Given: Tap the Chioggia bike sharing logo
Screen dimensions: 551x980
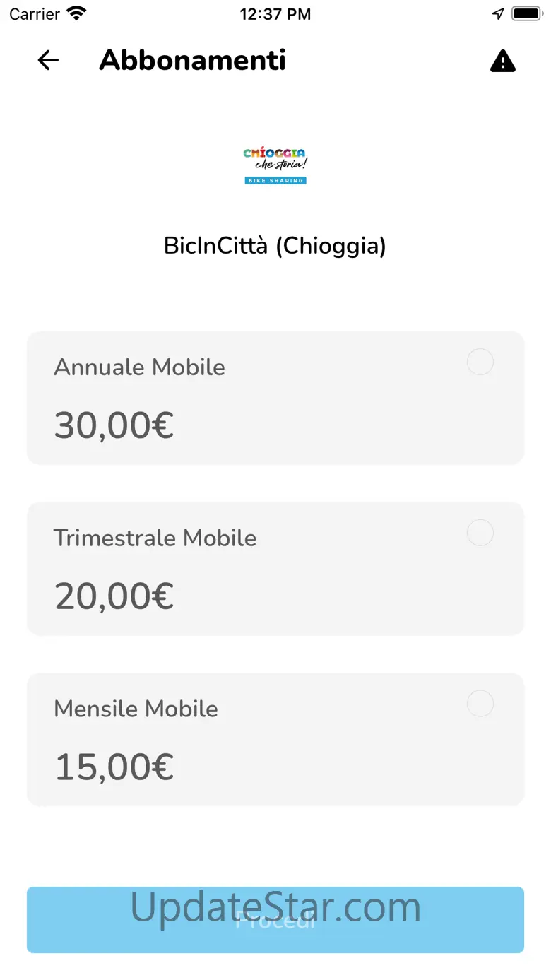Looking at the screenshot, I should 275,165.
